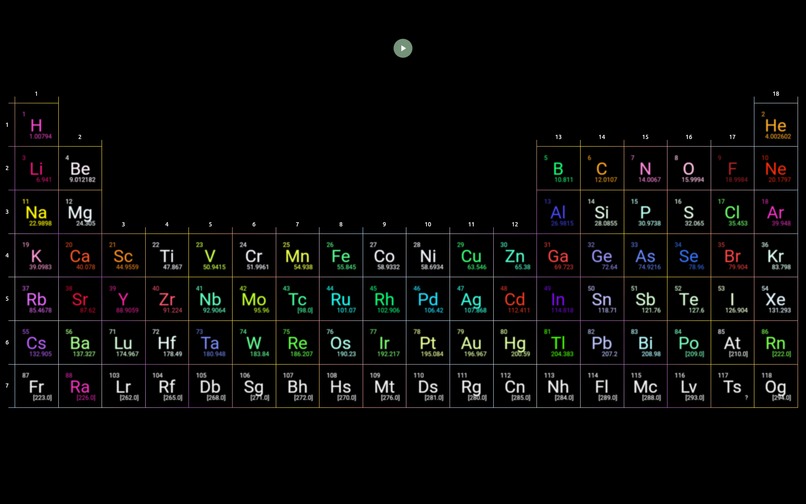Click the play button above the table
This screenshot has height=504, width=806.
pos(403,48)
